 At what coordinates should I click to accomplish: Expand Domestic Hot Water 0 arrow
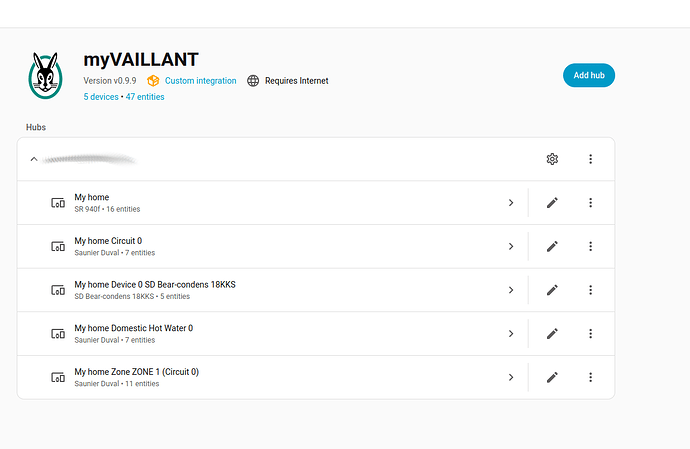(510, 333)
